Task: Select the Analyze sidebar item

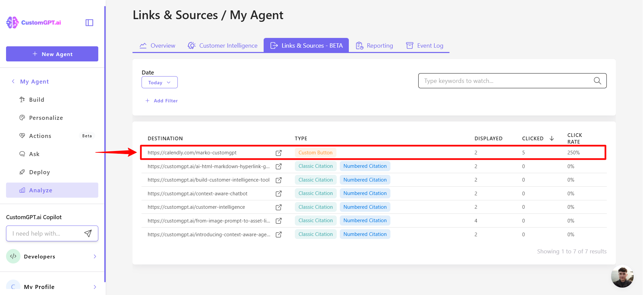Action: [52, 190]
